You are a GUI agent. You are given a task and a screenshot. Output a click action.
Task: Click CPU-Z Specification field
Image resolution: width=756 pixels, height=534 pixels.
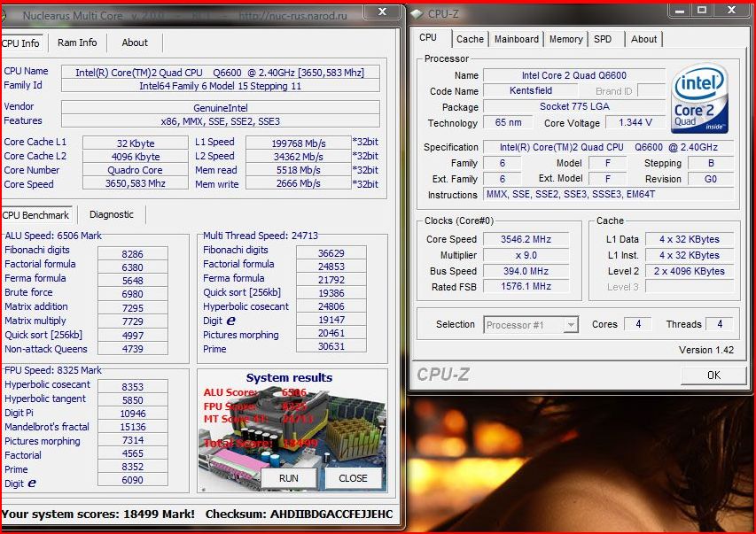609,147
